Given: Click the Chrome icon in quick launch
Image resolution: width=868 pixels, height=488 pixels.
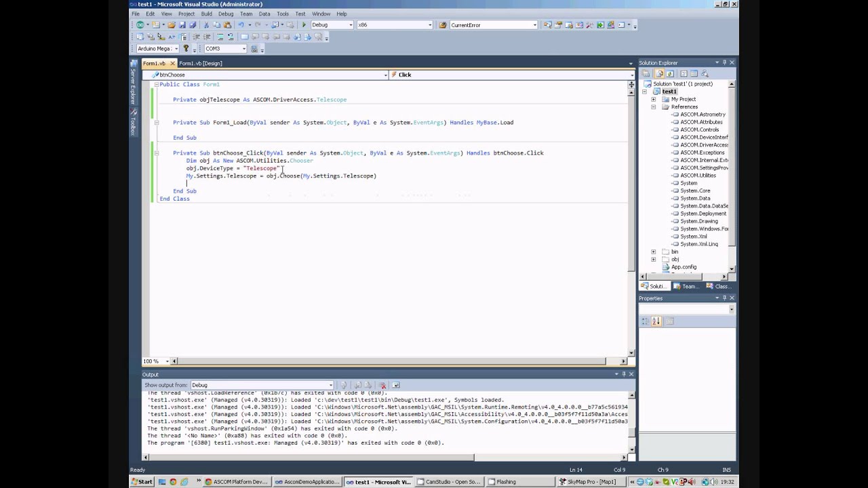Looking at the screenshot, I should tap(173, 482).
